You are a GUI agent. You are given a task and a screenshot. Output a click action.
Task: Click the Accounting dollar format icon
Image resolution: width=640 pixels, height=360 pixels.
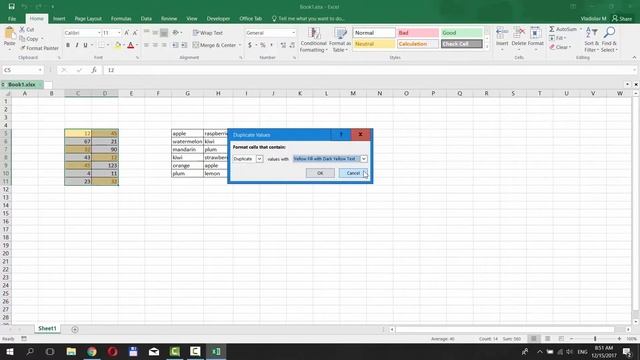250,45
